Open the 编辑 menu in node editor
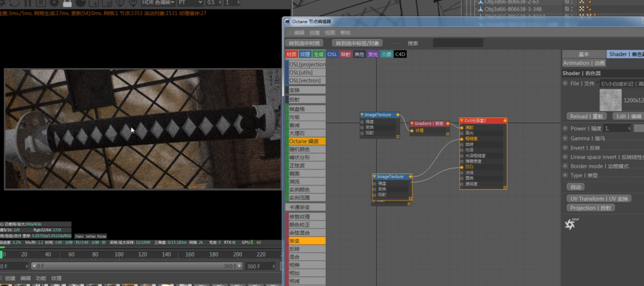 pos(299,33)
